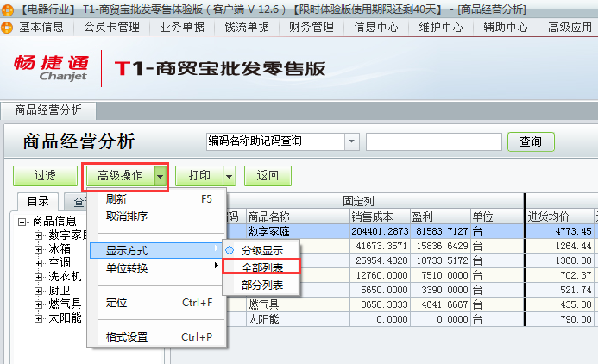
Task: Click the purchase price value 790.00
Action: (559, 319)
